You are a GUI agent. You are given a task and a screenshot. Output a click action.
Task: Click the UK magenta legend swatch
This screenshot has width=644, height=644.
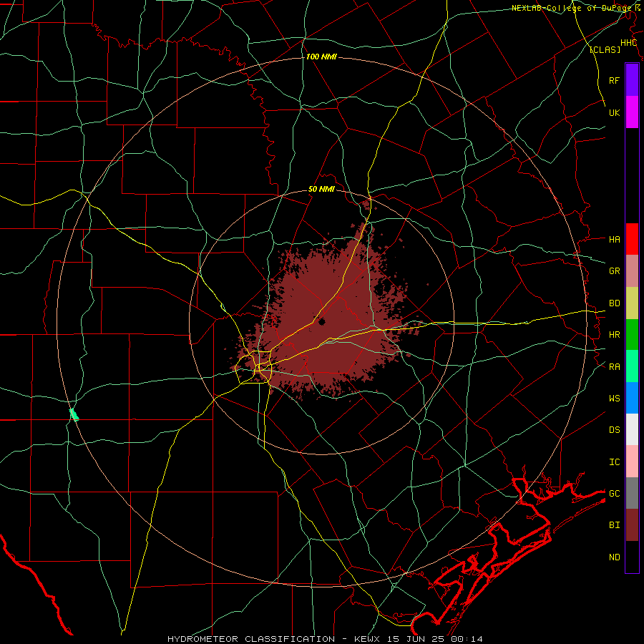coord(632,112)
